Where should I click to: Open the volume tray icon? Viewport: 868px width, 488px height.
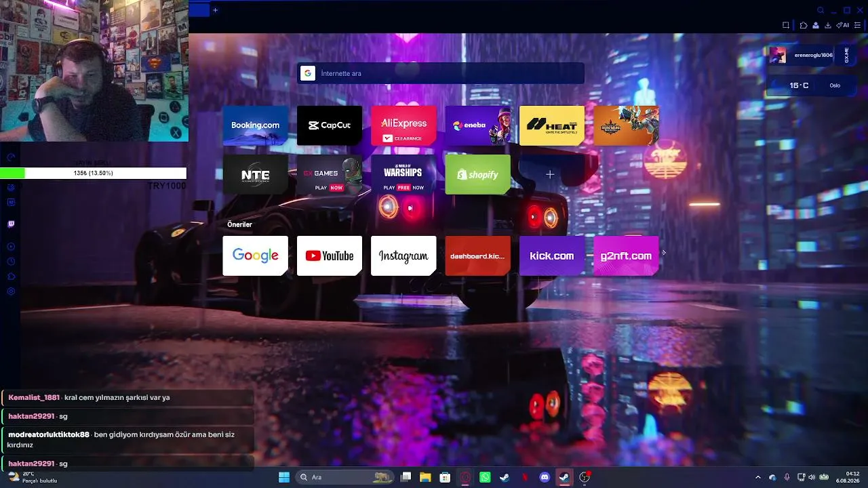coord(812,477)
